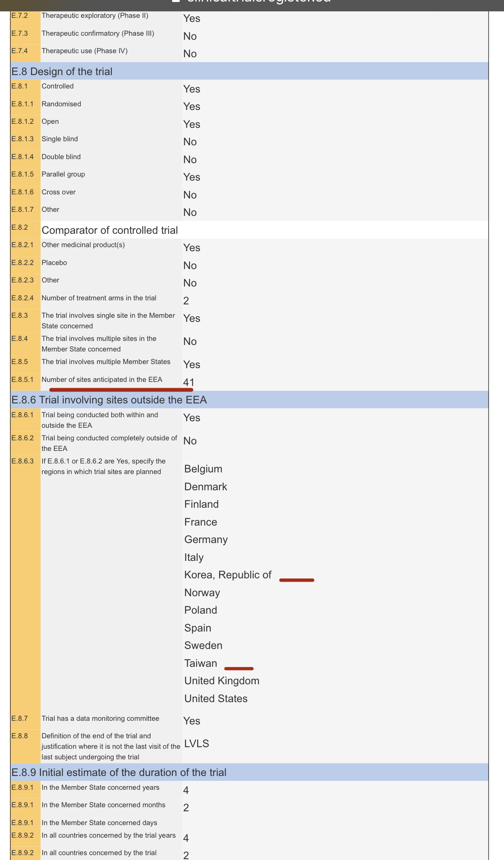
Task: Click Therapeutic exploratory (Phase II) label
Action: coord(95,16)
